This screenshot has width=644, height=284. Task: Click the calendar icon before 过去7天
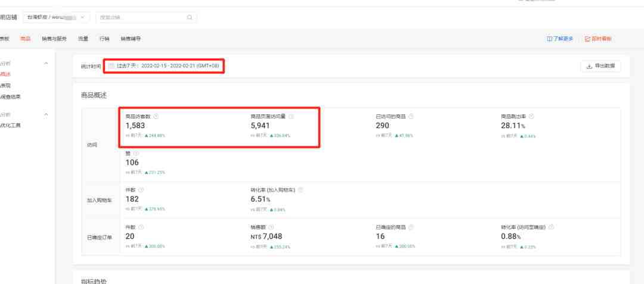(x=112, y=65)
